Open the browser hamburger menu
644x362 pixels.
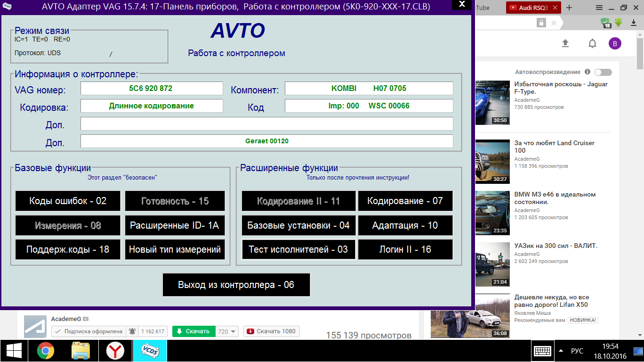tap(599, 8)
